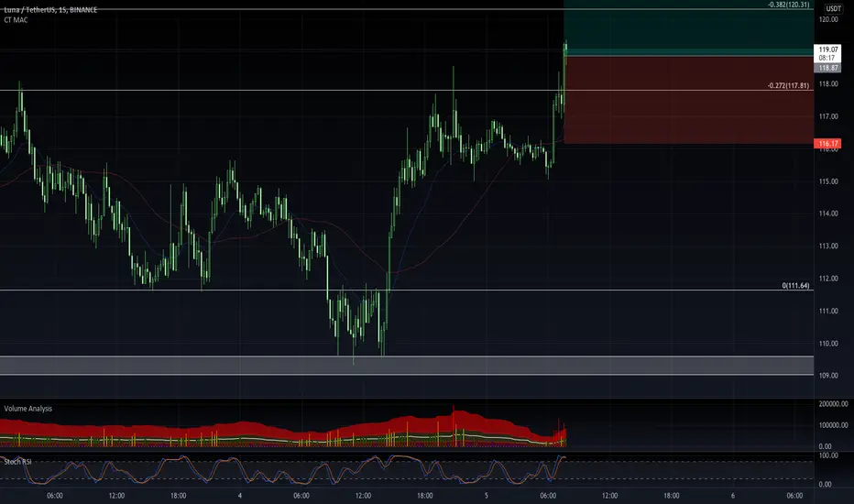Image resolution: width=854 pixels, height=504 pixels.
Task: Select the current price label 119.07
Action: [827, 49]
